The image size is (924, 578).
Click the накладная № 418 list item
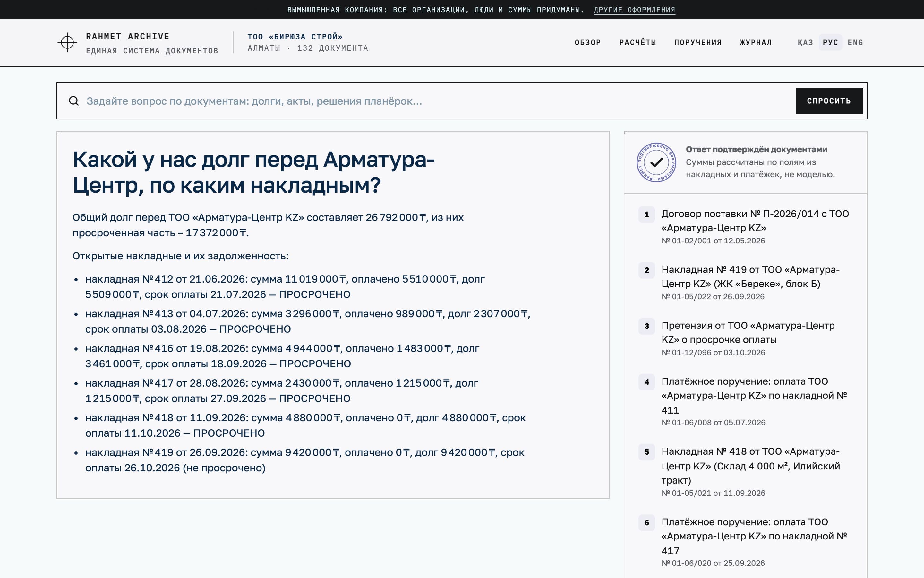point(305,425)
